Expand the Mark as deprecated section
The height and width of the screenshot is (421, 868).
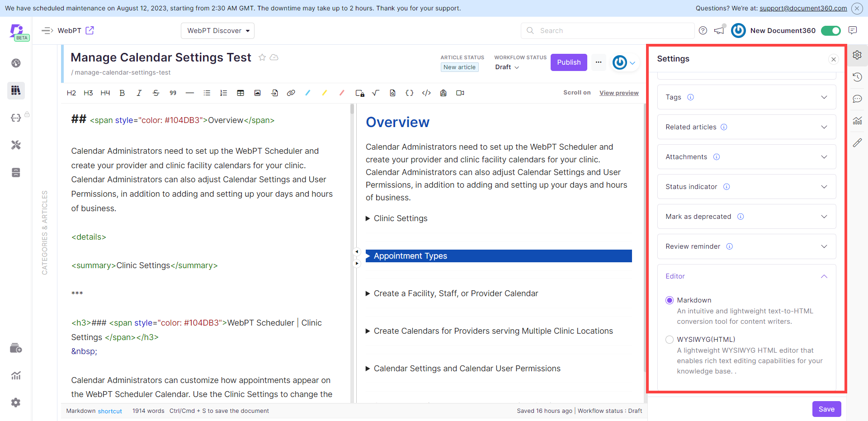[746, 217]
